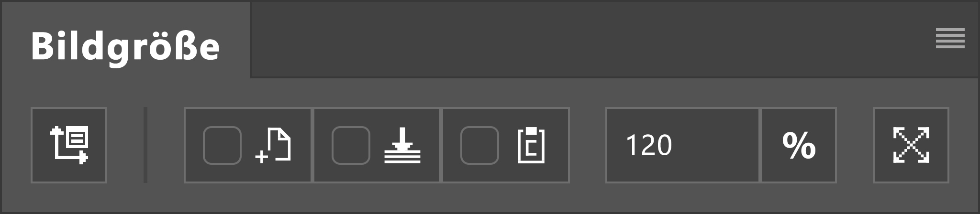Click the flatten layers option cell
The height and width of the screenshot is (214, 980).
coord(377,145)
